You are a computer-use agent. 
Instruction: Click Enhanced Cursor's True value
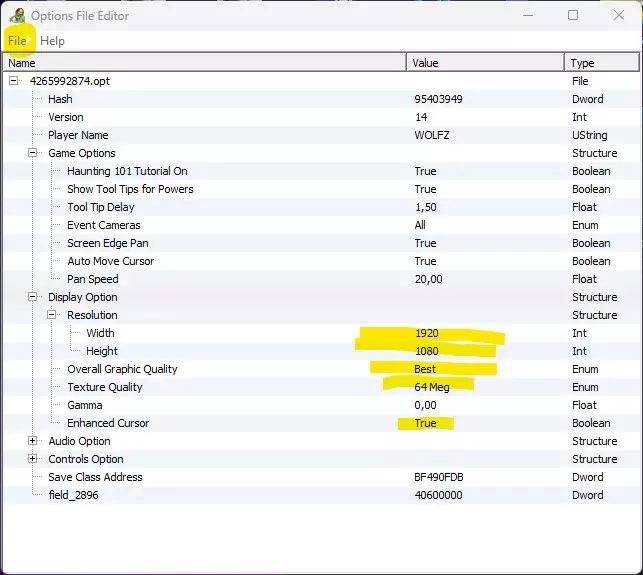pyautogui.click(x=425, y=423)
